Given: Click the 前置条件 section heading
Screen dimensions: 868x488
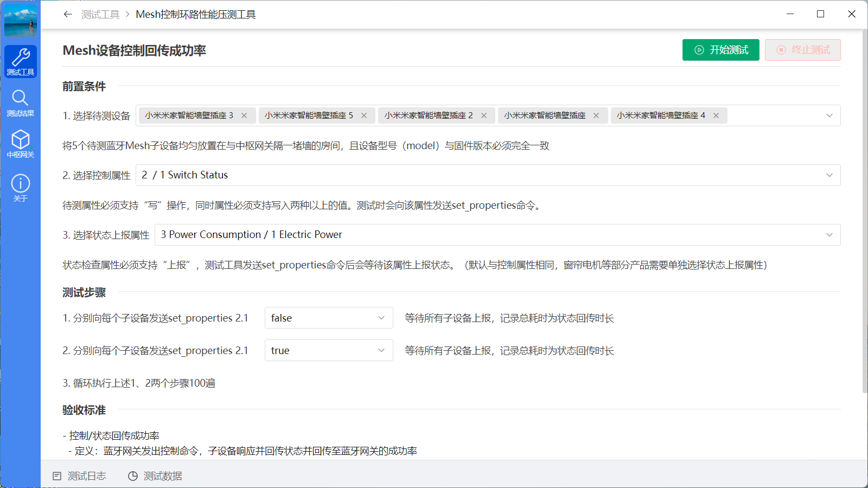Looking at the screenshot, I should [x=84, y=86].
